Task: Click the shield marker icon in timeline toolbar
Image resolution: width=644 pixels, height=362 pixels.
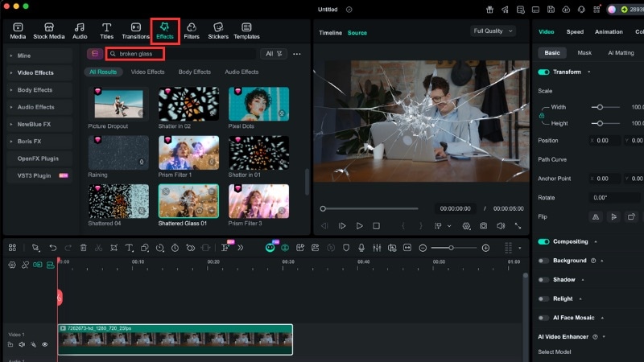Action: [346, 248]
